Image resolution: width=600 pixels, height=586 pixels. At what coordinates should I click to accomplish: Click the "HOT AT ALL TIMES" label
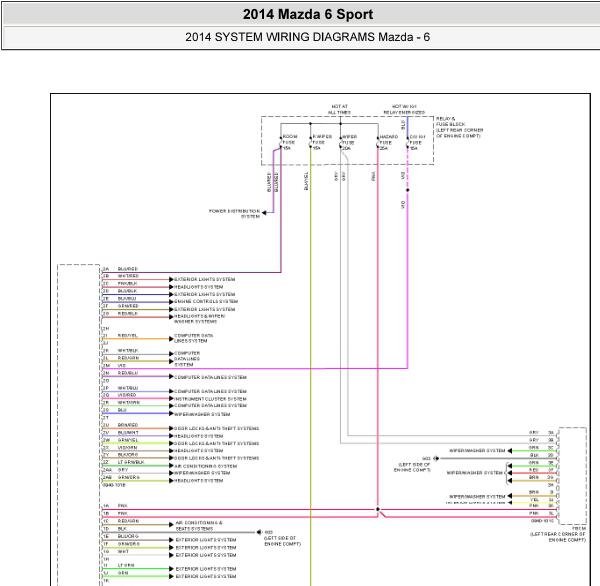339,109
